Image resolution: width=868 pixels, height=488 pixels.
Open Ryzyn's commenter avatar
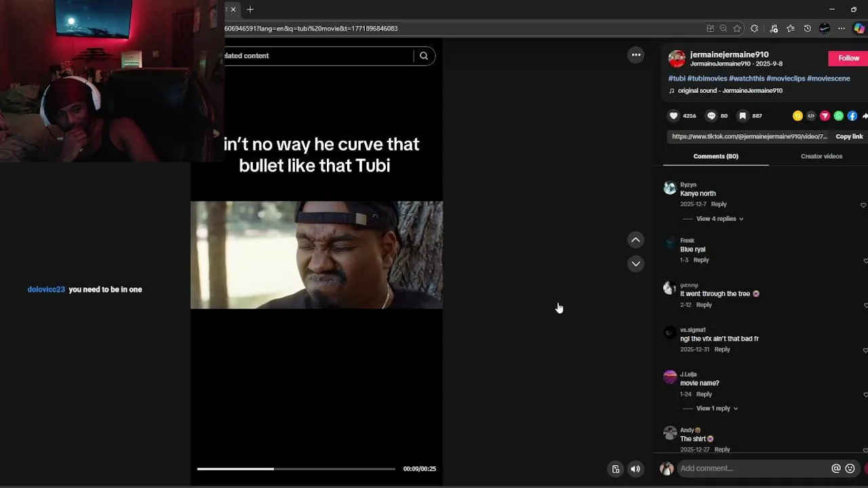coord(670,188)
